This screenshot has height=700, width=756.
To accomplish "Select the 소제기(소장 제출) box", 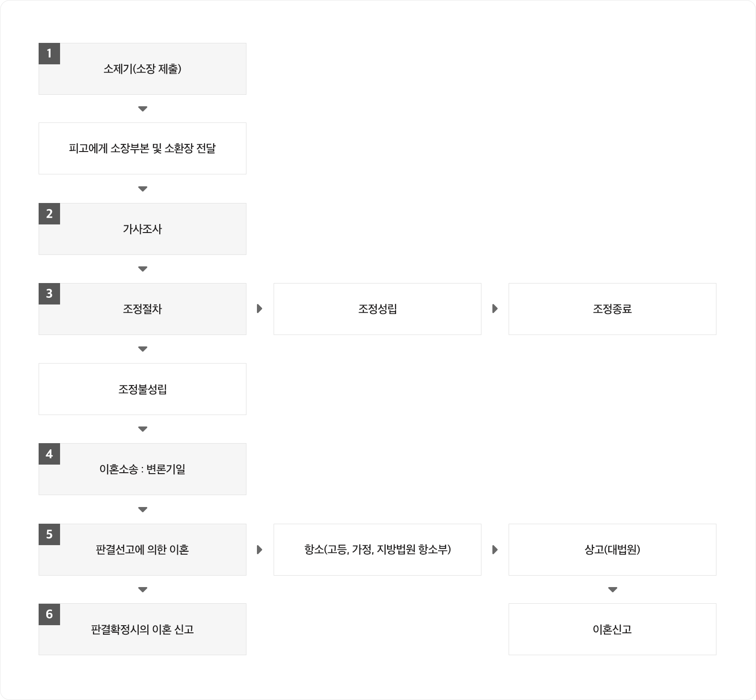I will (143, 69).
